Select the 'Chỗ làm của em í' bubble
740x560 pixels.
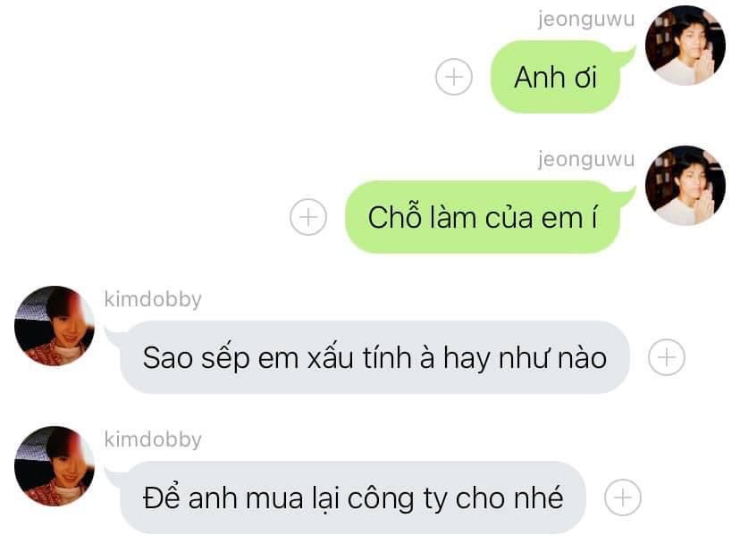pyautogui.click(x=483, y=217)
